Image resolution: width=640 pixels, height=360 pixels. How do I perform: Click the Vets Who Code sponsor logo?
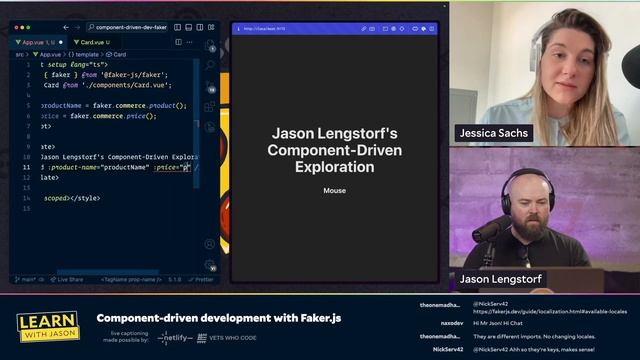tap(227, 338)
